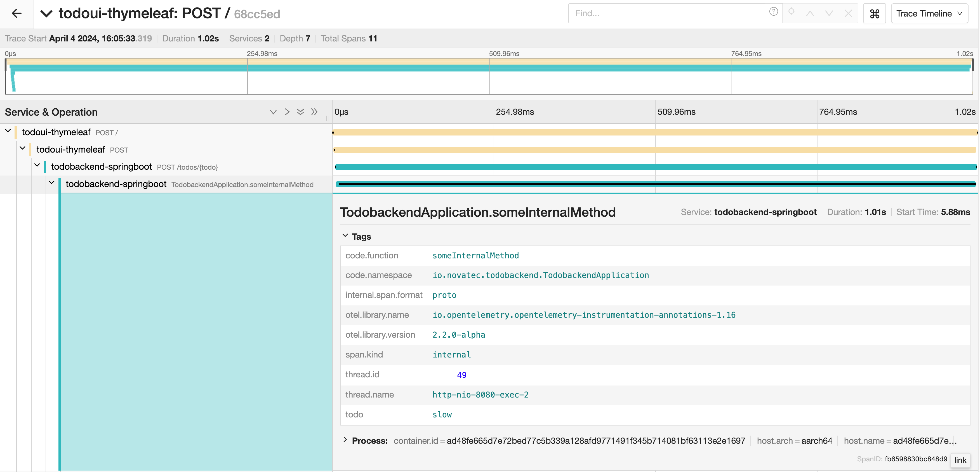The width and height of the screenshot is (980, 472).
Task: Click the host.arch aarch64 value
Action: (817, 441)
